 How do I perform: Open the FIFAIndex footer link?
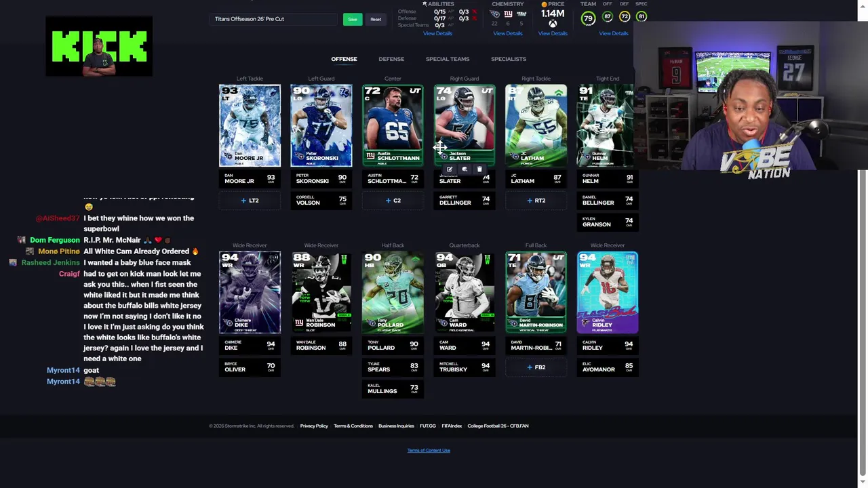pos(452,426)
